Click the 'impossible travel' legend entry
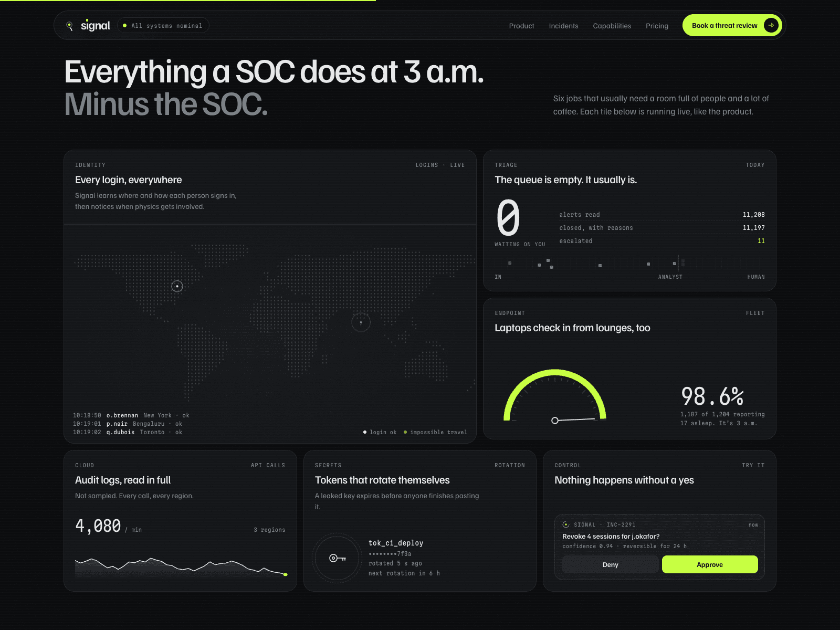 (435, 432)
